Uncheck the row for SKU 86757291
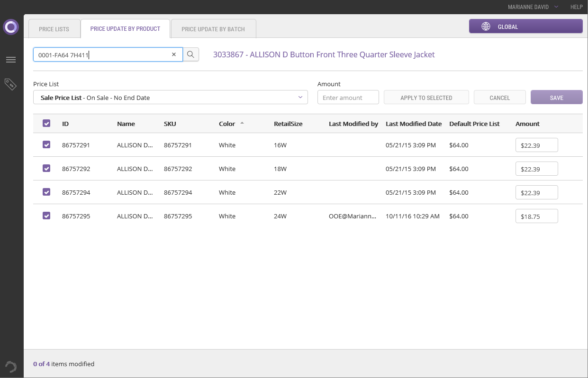The width and height of the screenshot is (588, 378). (x=46, y=145)
